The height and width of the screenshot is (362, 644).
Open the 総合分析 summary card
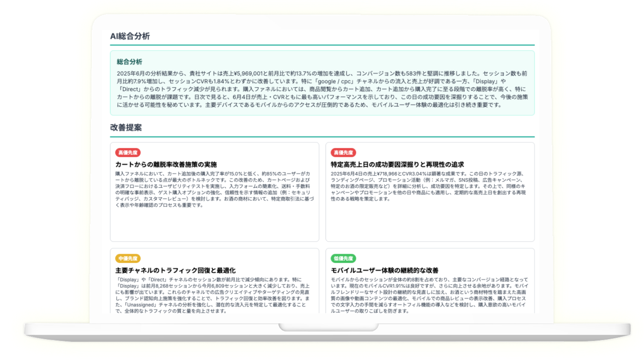pos(322,82)
